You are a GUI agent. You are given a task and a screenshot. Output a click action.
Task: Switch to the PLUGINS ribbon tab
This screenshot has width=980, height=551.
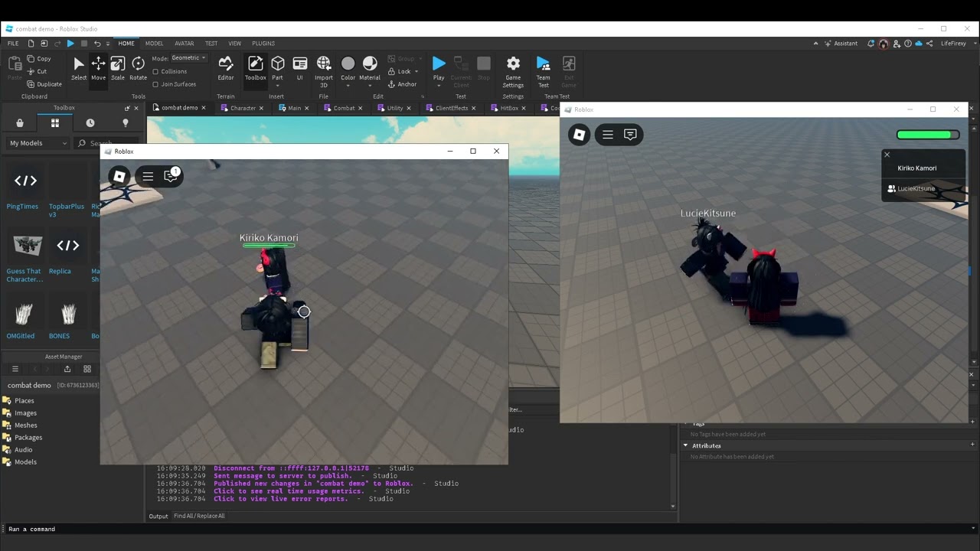click(x=263, y=44)
